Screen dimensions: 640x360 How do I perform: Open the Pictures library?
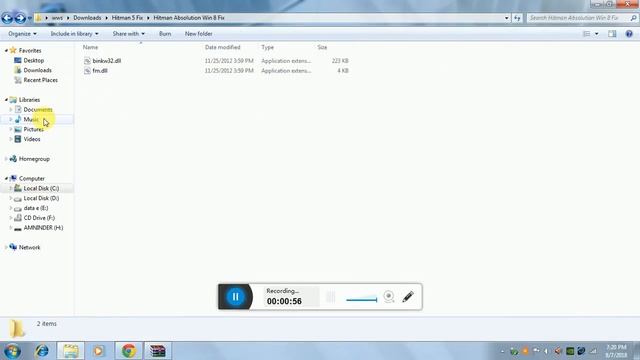click(x=33, y=129)
